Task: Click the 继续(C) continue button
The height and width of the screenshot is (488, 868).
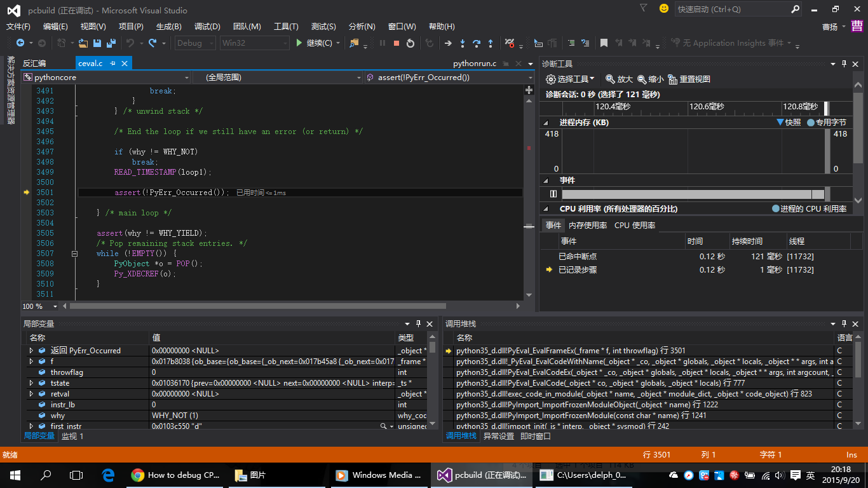Action: pos(313,43)
